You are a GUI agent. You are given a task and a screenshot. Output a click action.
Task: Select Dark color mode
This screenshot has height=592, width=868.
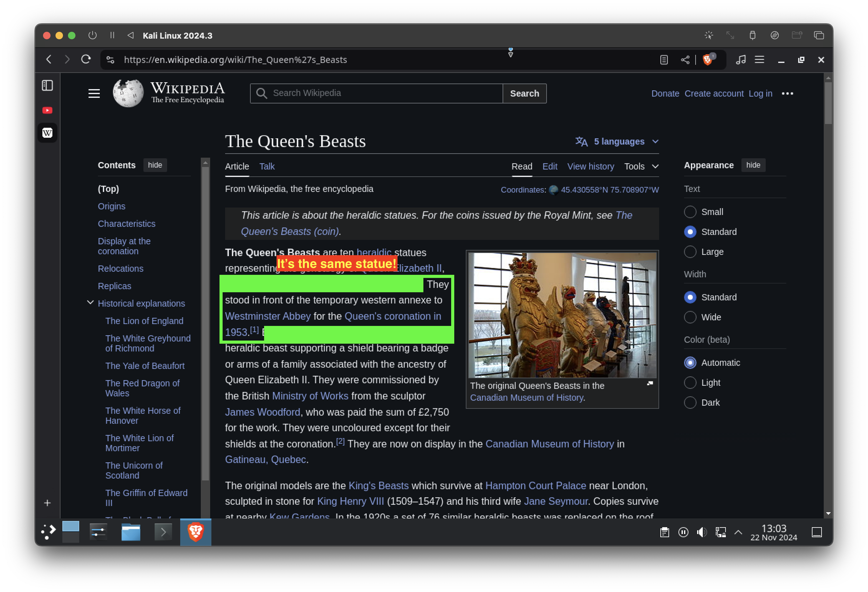click(x=690, y=402)
